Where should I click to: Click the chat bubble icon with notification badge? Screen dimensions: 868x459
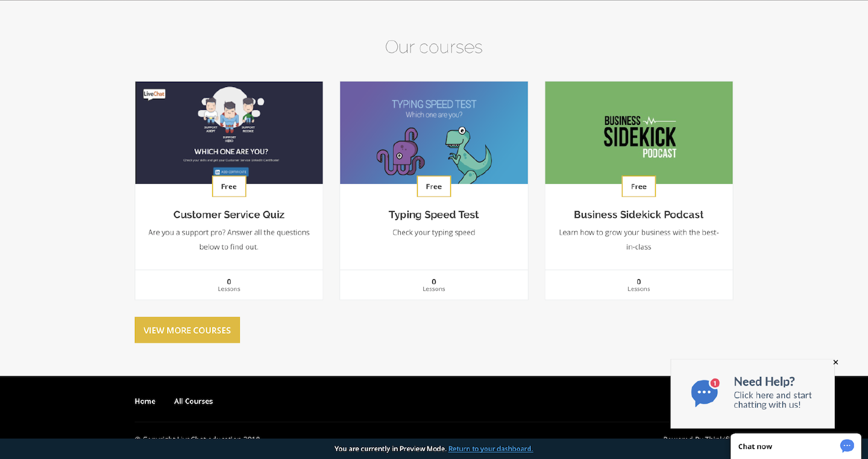705,393
